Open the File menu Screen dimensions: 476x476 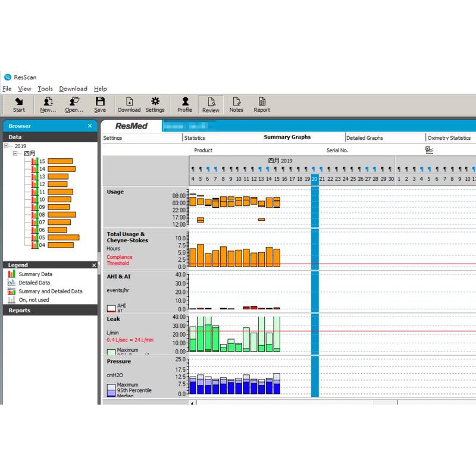(x=7, y=89)
